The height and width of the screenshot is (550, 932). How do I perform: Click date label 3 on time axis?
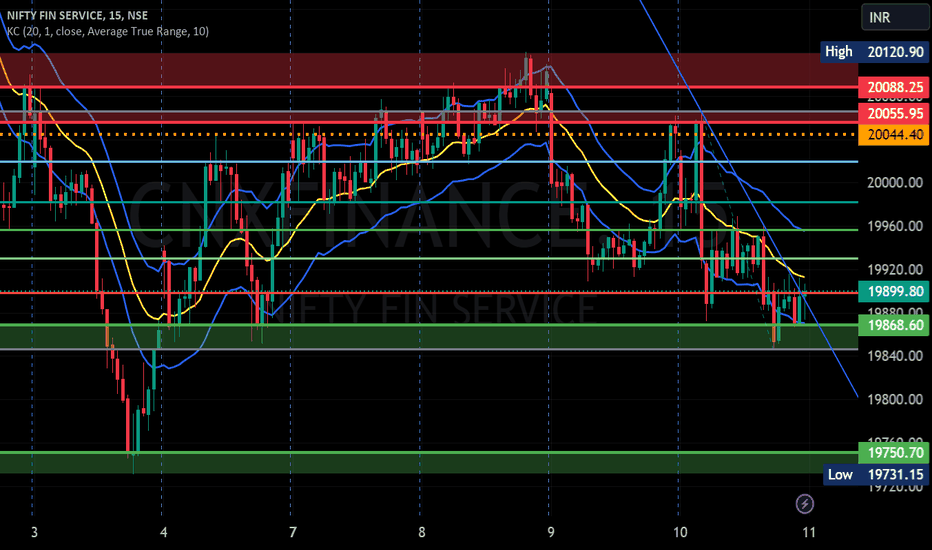click(x=34, y=532)
